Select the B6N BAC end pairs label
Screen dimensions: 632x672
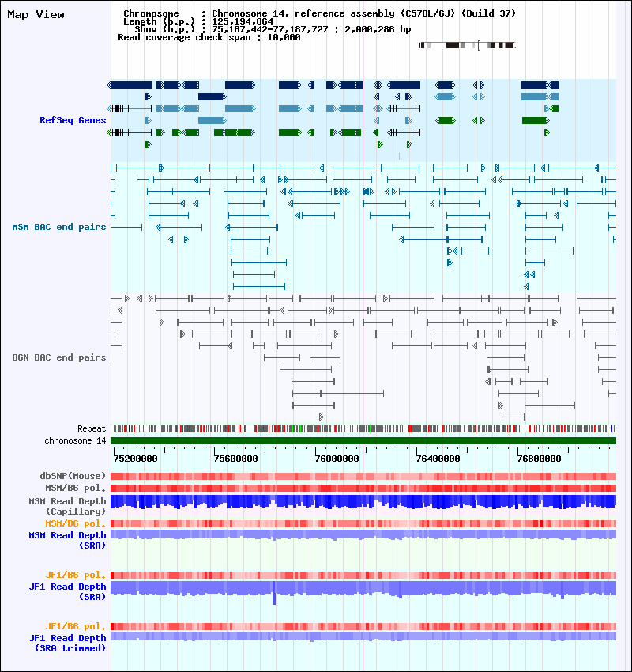[59, 357]
